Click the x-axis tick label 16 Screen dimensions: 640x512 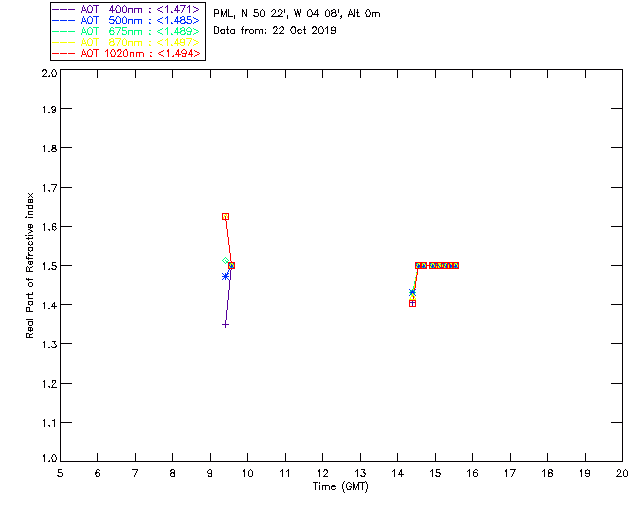(472, 473)
